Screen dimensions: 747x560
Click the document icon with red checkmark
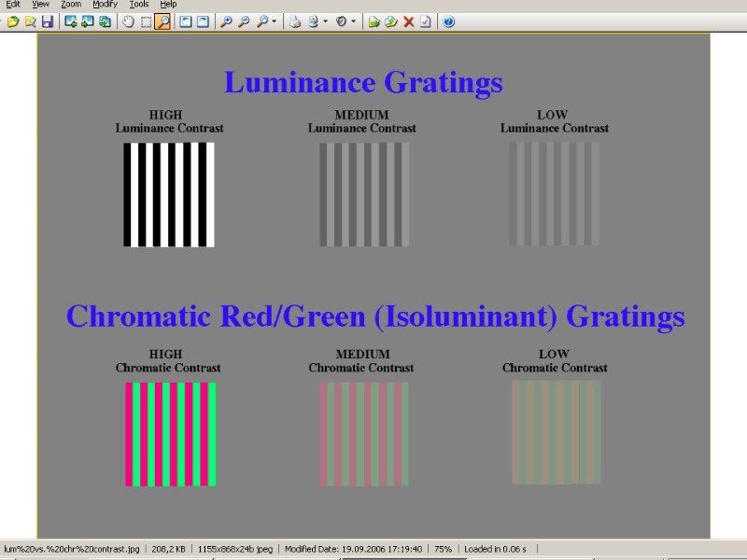pyautogui.click(x=426, y=21)
